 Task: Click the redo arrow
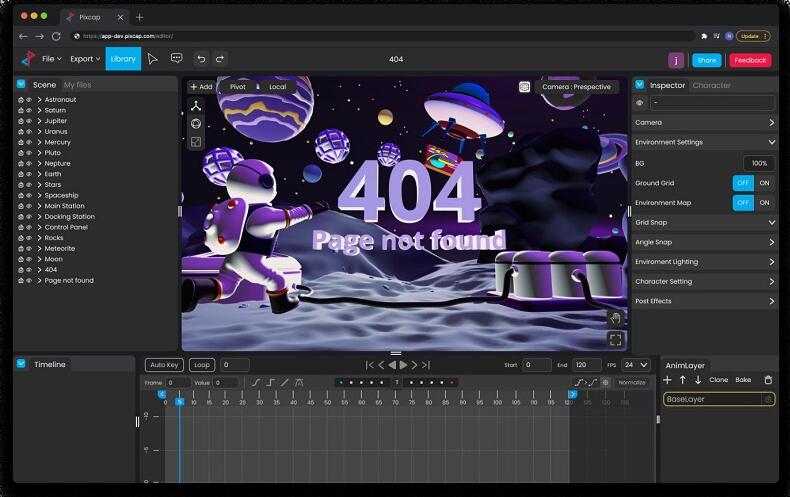(x=220, y=59)
